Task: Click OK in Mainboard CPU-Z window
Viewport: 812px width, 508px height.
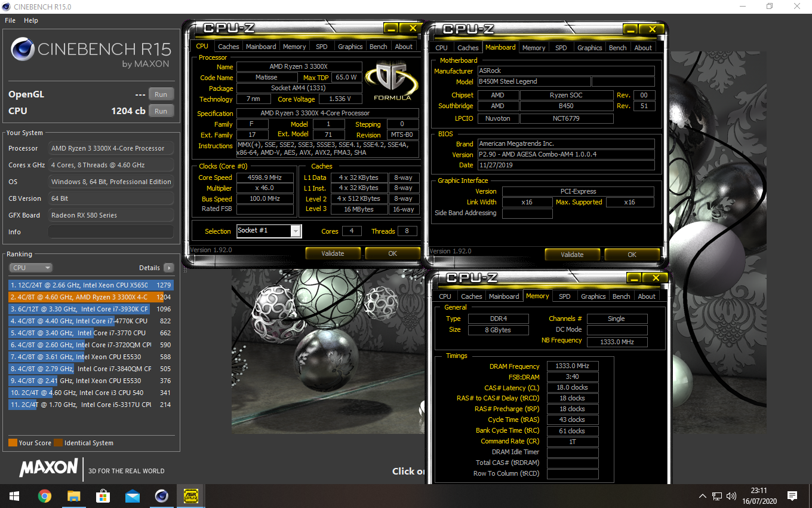Action: 632,255
